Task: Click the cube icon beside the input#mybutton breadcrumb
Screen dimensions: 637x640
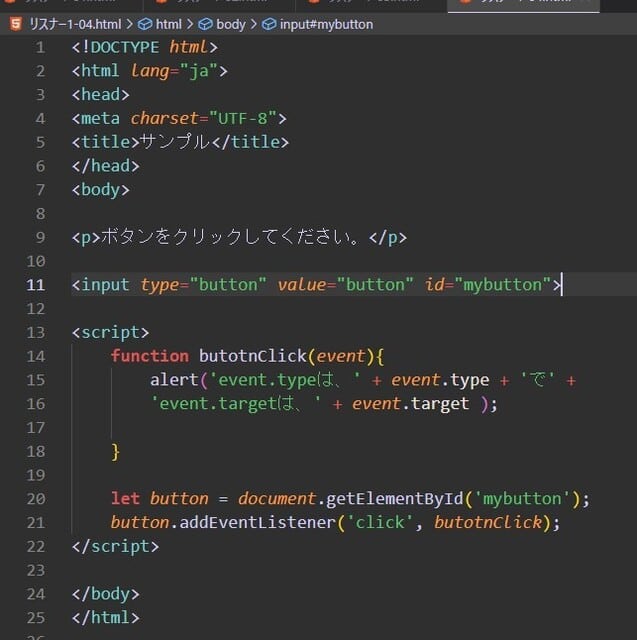Action: pyautogui.click(x=270, y=24)
